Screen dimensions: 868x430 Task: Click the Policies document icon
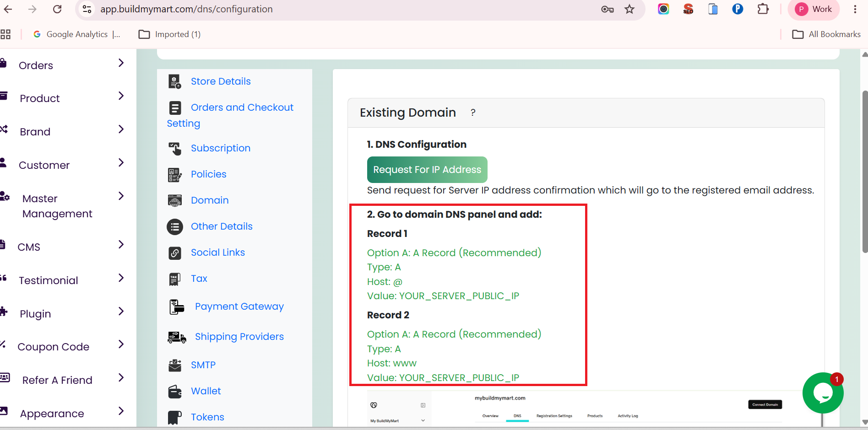tap(174, 175)
